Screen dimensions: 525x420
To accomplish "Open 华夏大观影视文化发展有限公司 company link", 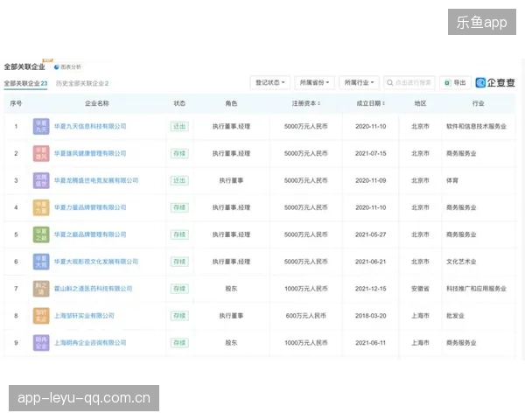I will point(96,262).
